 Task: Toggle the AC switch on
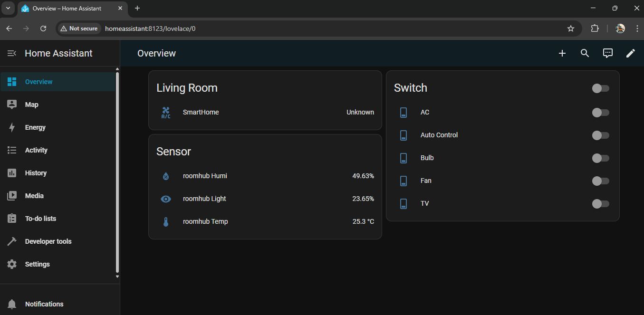[x=600, y=113]
